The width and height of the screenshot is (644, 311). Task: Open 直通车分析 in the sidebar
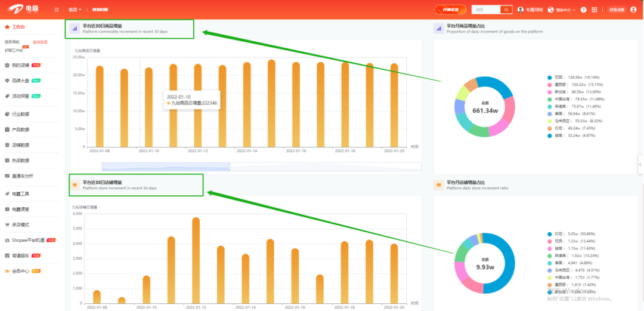22,176
